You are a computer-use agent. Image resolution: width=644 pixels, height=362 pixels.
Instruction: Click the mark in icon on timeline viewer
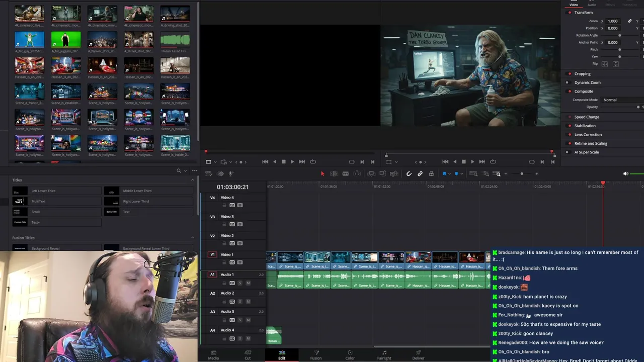(x=542, y=161)
